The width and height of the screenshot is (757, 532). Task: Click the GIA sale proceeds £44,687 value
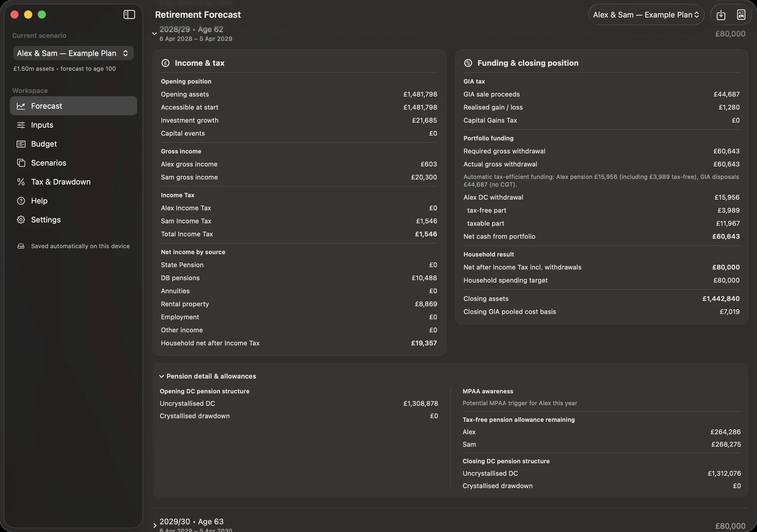click(x=726, y=94)
